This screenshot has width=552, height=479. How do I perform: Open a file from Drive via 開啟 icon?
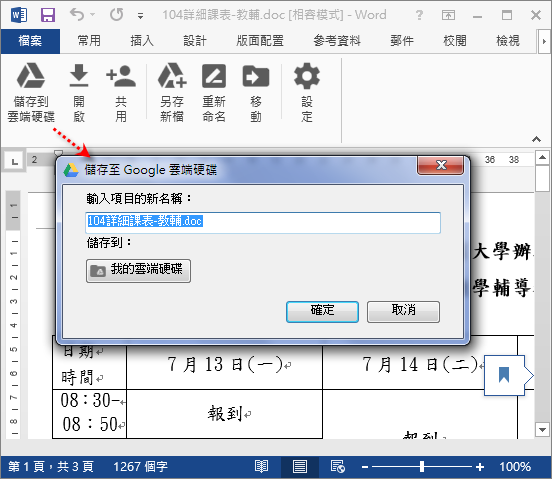point(79,76)
